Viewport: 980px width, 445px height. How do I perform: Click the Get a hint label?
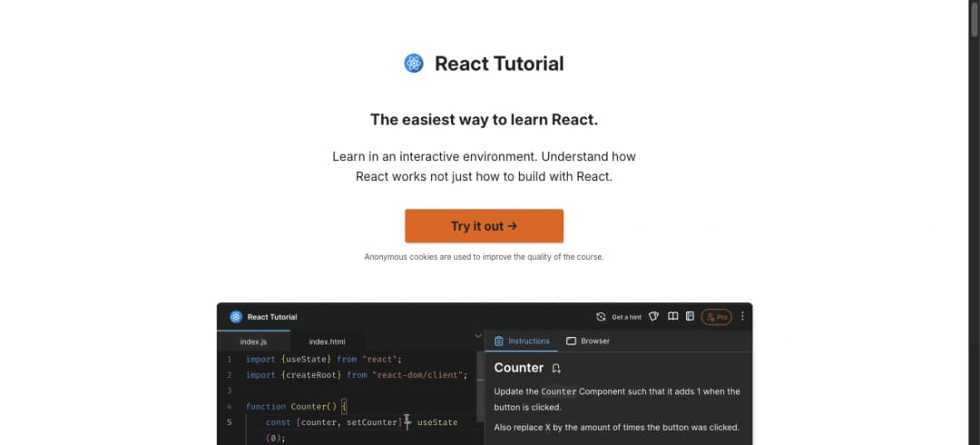click(x=626, y=317)
